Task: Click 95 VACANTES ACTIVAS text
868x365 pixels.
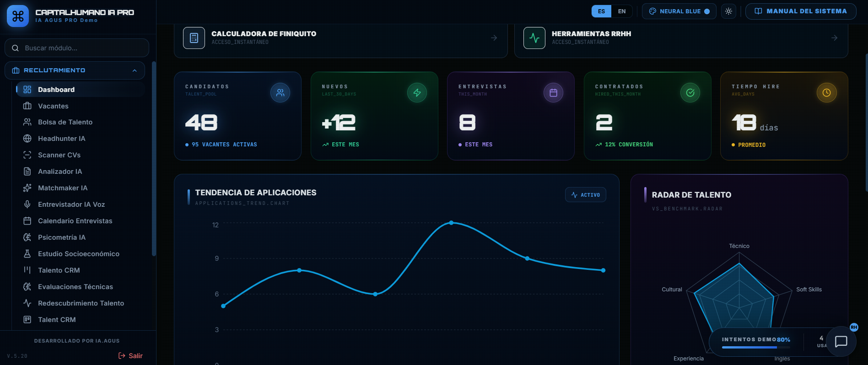Action: tap(224, 145)
